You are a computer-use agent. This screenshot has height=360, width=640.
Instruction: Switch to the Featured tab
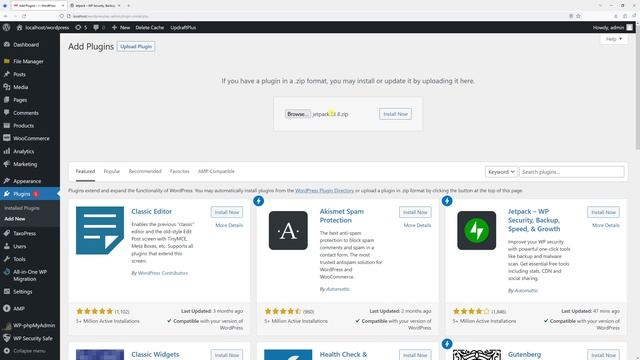tap(85, 171)
